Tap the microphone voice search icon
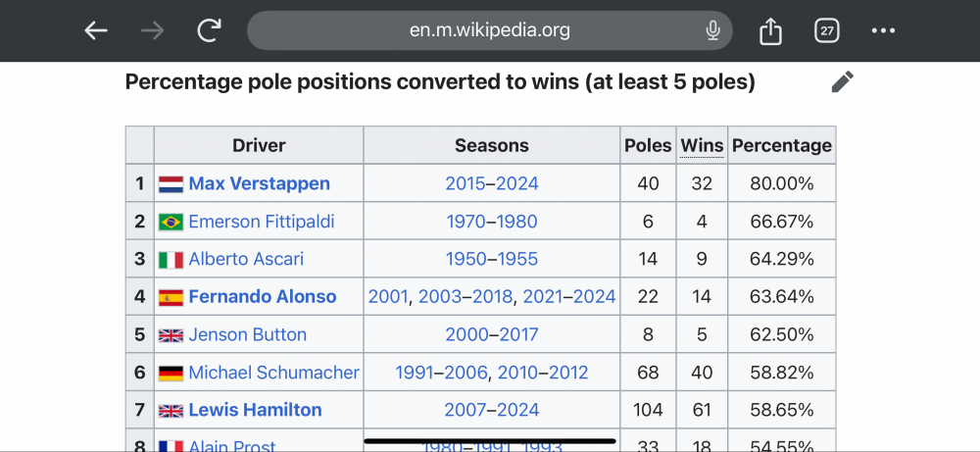Image resolution: width=980 pixels, height=452 pixels. tap(713, 30)
